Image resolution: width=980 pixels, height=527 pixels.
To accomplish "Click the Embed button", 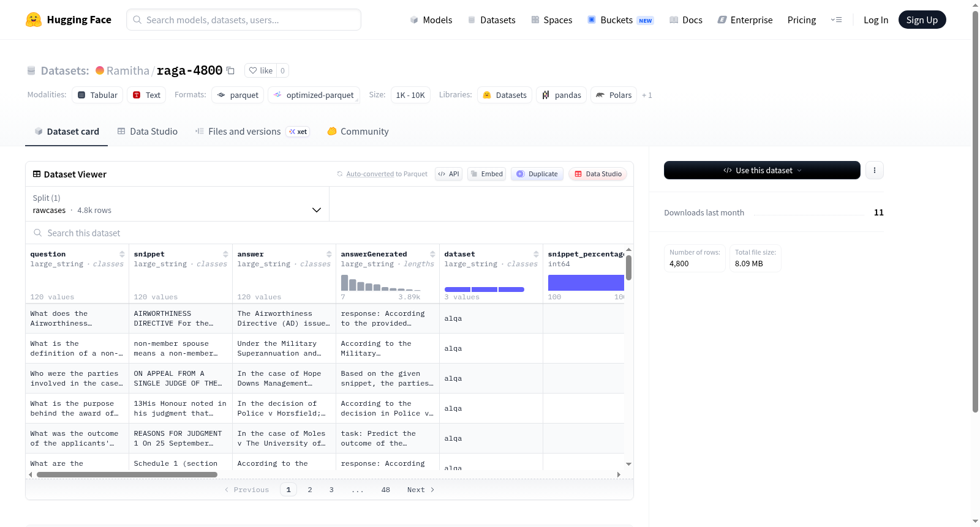I will point(486,174).
